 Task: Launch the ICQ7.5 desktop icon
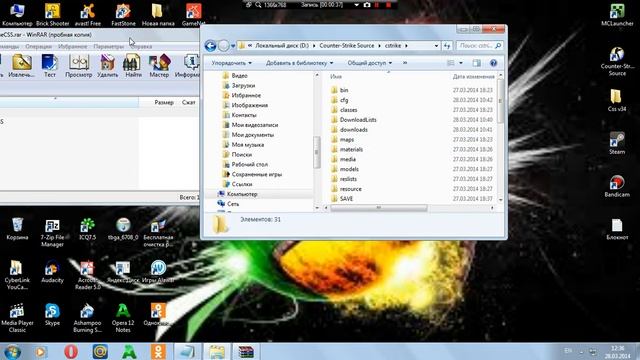point(87,229)
